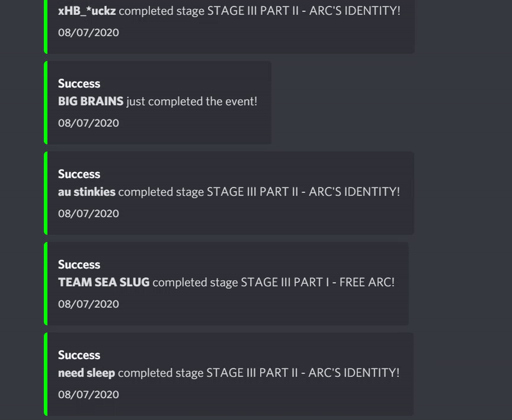The height and width of the screenshot is (420, 512).
Task: Click the Success title on BIG BRAINS message
Action: click(x=79, y=83)
